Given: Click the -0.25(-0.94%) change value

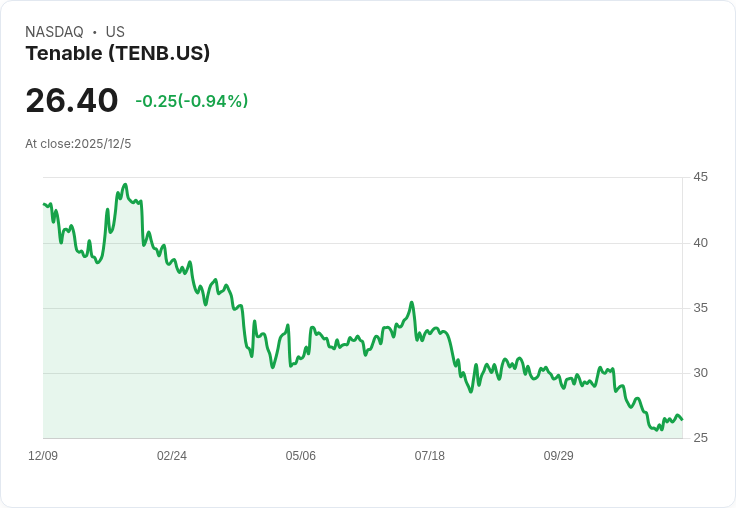Looking at the screenshot, I should 192,101.
